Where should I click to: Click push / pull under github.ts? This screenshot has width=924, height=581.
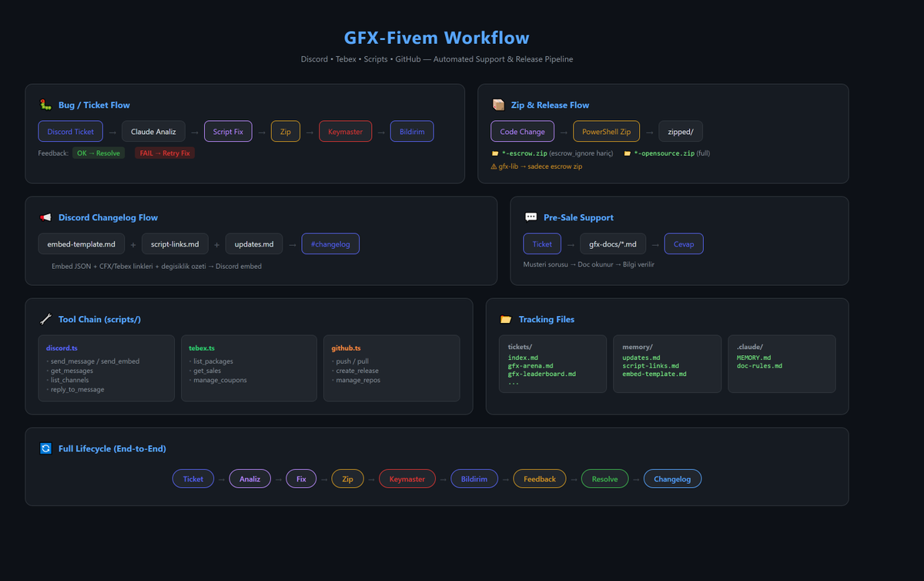tap(350, 361)
